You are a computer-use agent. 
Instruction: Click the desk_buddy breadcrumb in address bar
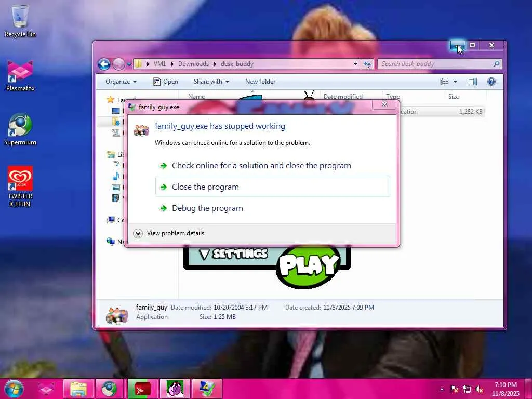237,64
